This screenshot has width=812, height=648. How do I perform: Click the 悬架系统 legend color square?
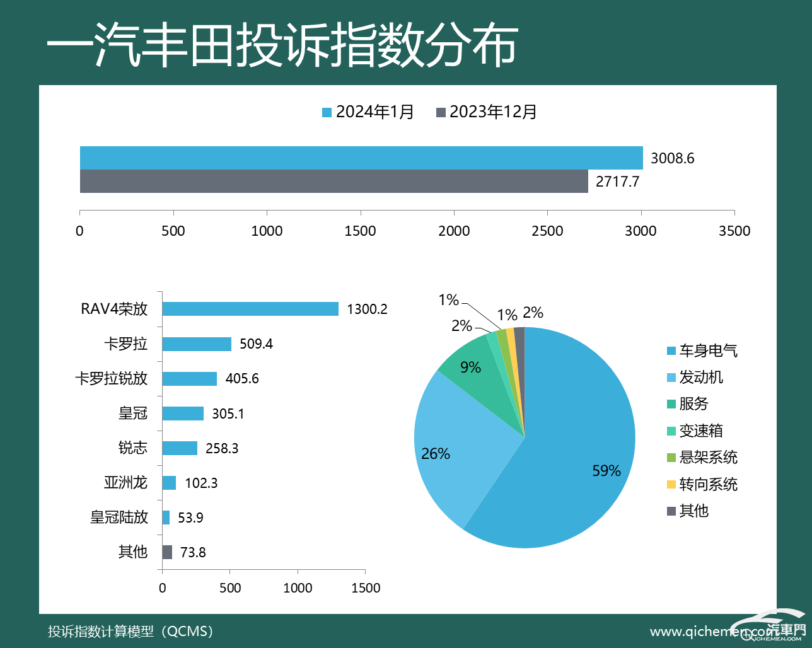[x=671, y=458]
